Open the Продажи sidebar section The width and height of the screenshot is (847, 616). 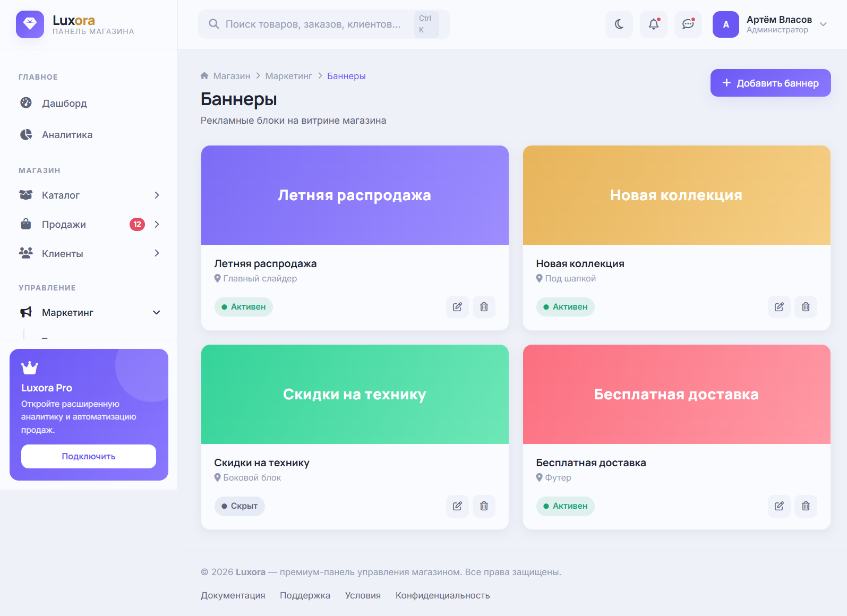(89, 224)
